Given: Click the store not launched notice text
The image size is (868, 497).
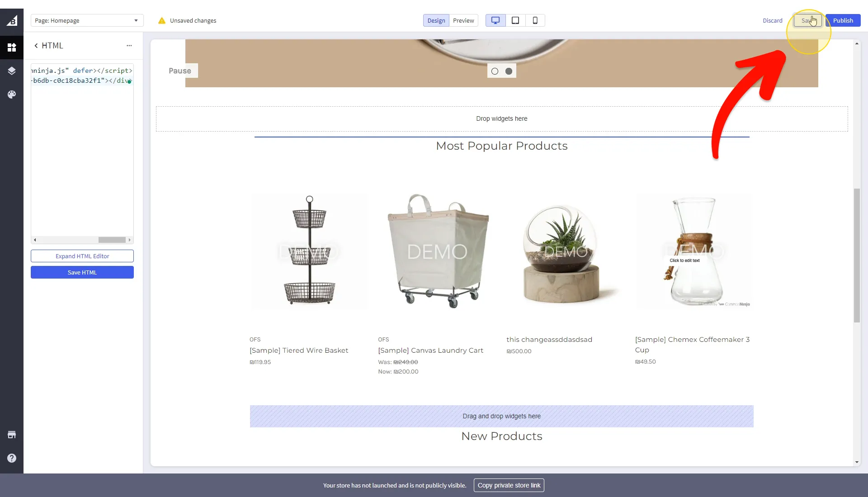Looking at the screenshot, I should tap(395, 485).
